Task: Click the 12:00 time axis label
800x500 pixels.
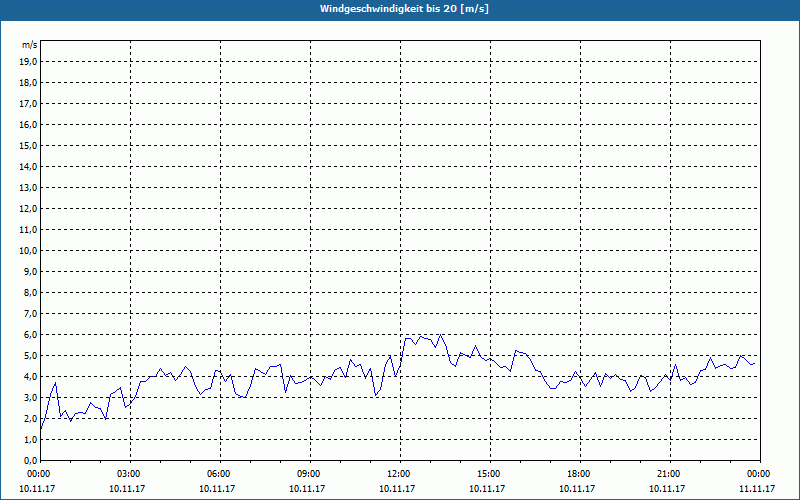Action: click(x=401, y=474)
